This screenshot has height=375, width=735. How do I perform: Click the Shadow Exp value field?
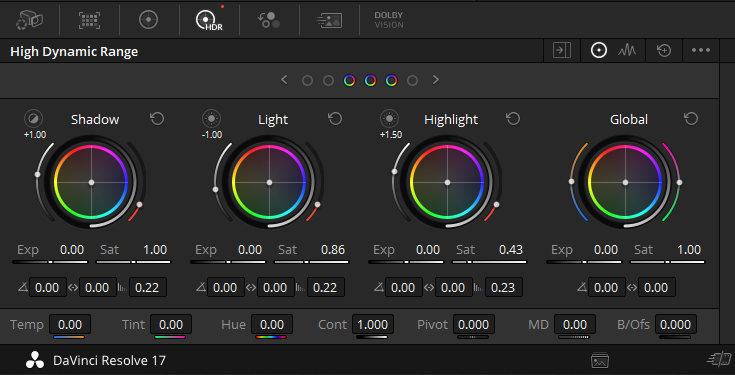[72, 250]
